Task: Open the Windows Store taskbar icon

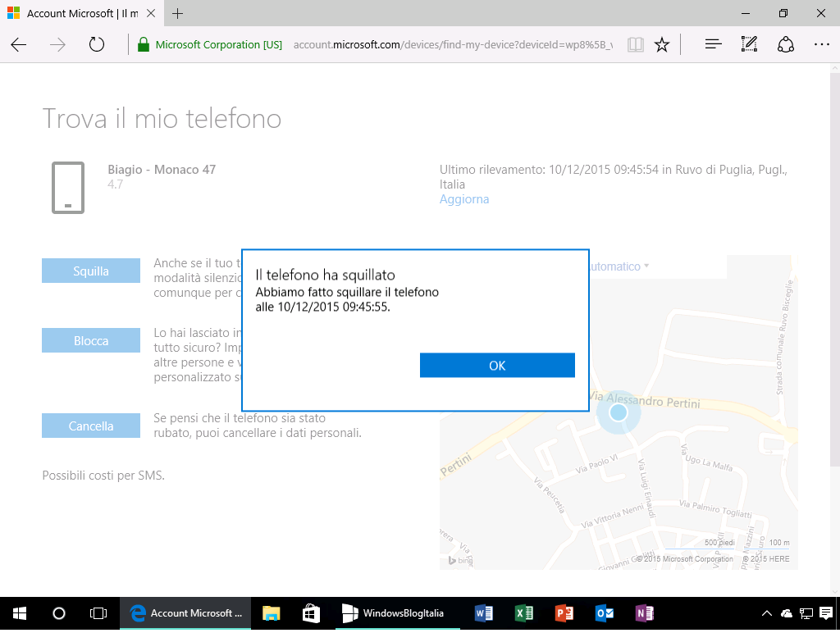Action: 311,613
